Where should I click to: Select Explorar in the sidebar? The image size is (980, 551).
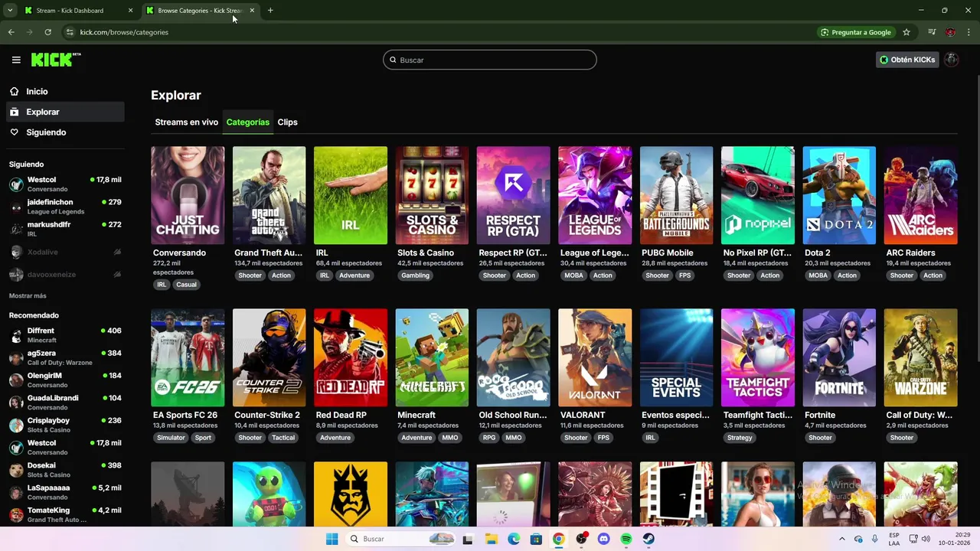pos(65,112)
